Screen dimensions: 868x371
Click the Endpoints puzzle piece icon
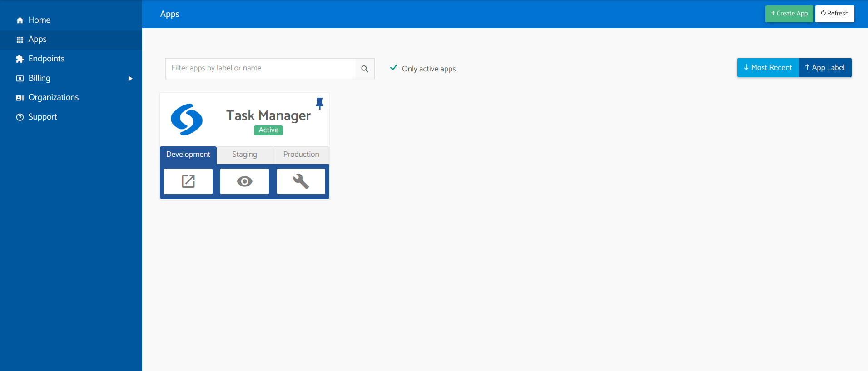20,59
